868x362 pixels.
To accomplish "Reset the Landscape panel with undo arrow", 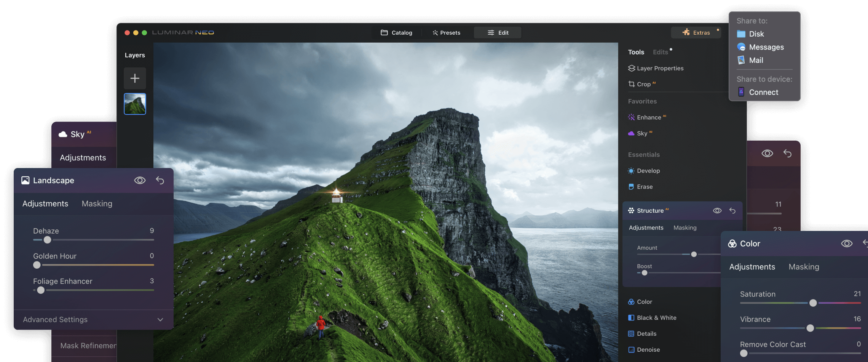I will pos(160,180).
